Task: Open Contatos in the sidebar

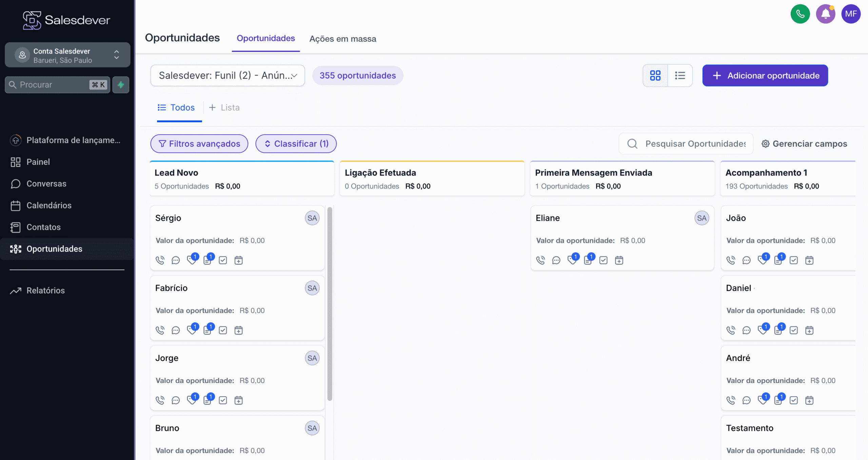Action: point(43,227)
